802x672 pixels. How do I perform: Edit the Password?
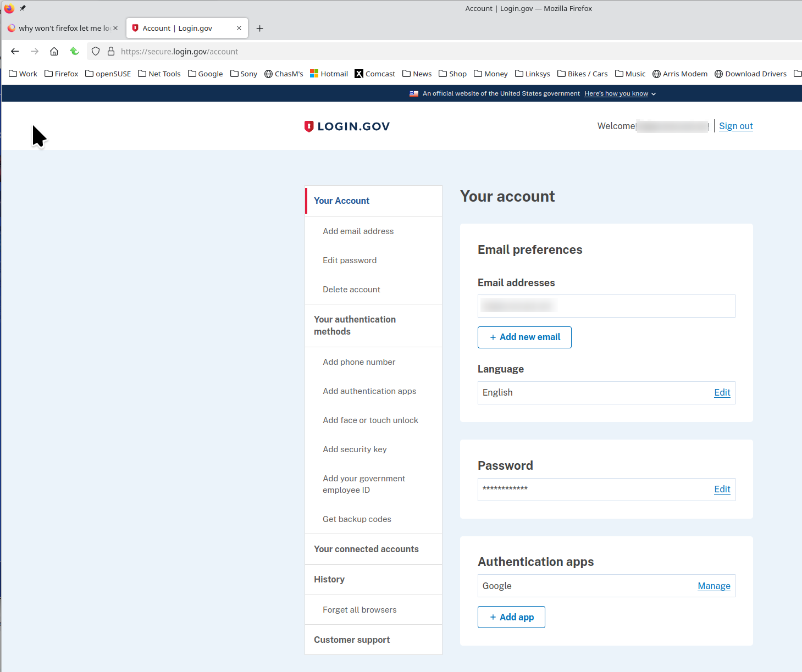722,489
